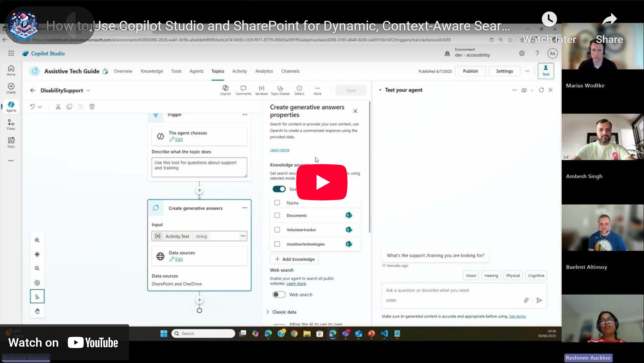Click the Publish button
This screenshot has height=363, width=644.
[x=470, y=71]
